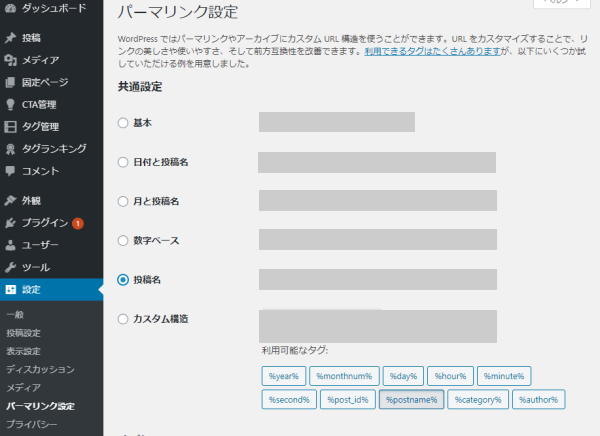600x436 pixels.
Task: Insert the %postname% tag button
Action: 411,399
